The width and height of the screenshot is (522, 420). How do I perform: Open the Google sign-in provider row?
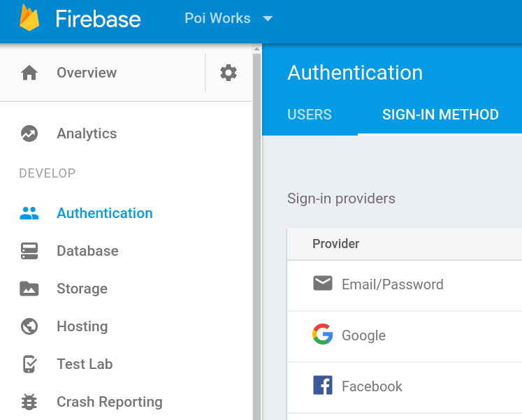pyautogui.click(x=363, y=335)
